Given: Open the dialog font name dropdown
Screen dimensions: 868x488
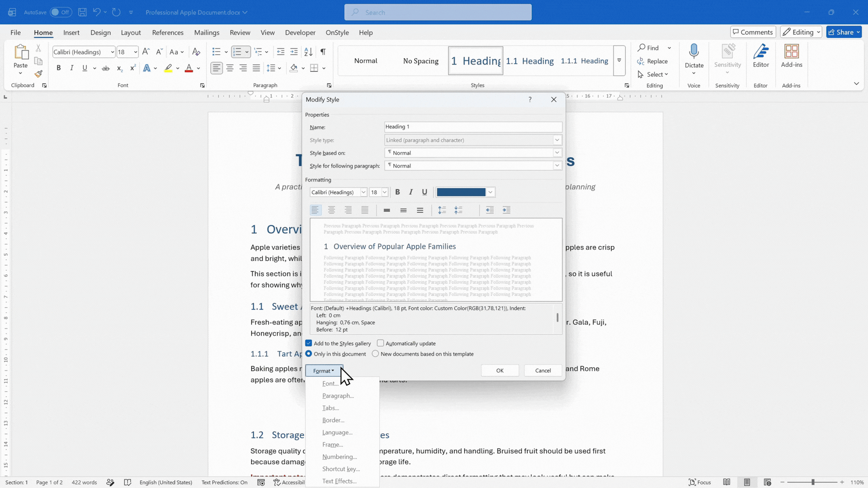Looking at the screenshot, I should [x=363, y=192].
